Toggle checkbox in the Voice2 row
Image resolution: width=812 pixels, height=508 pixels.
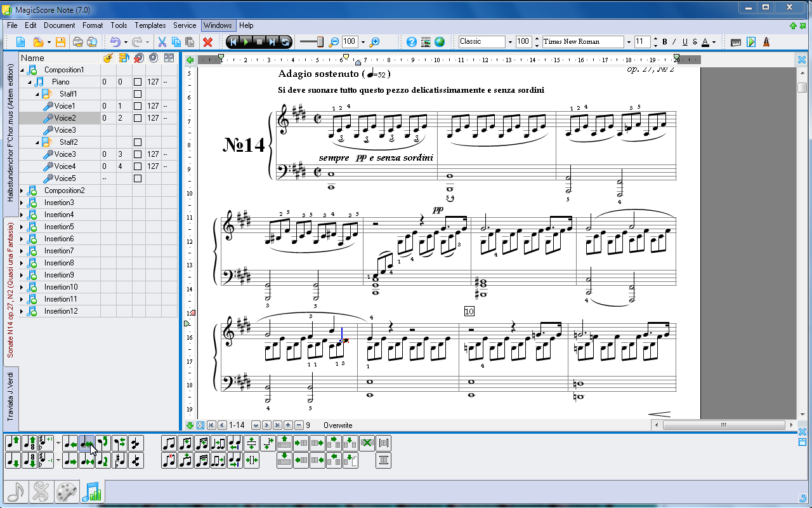click(x=138, y=118)
